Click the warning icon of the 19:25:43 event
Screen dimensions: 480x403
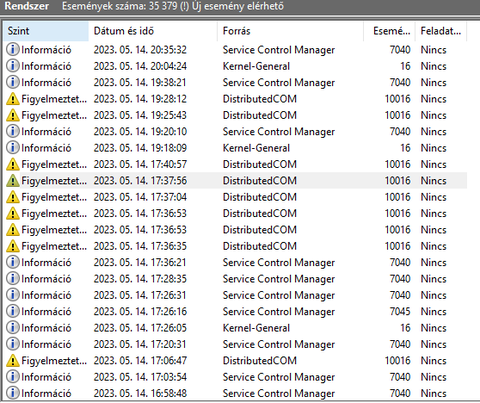click(x=13, y=115)
